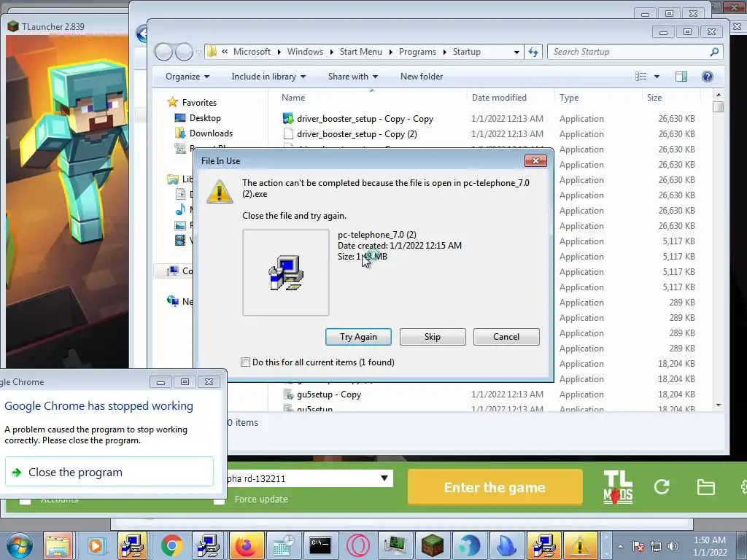Click the yellow warning taskbar icon

pos(580,545)
